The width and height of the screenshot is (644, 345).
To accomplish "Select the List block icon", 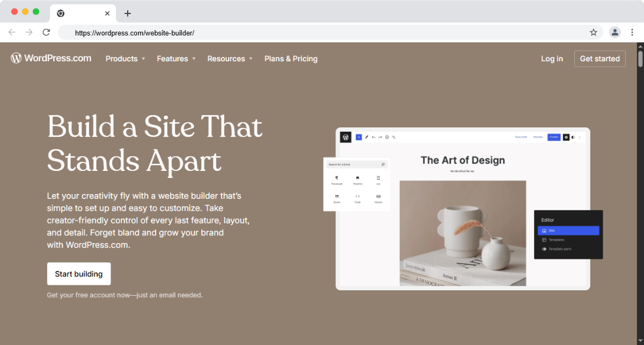I will pos(378,178).
